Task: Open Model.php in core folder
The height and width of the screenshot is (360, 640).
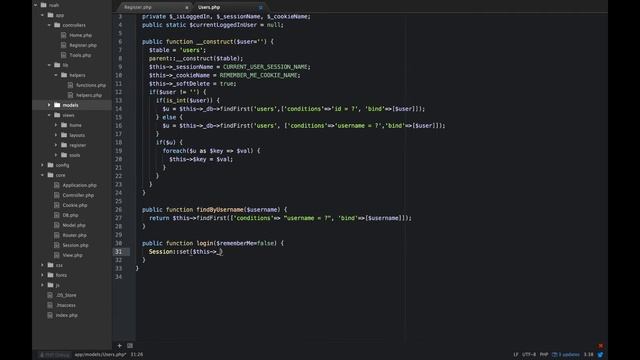Action: tap(74, 225)
